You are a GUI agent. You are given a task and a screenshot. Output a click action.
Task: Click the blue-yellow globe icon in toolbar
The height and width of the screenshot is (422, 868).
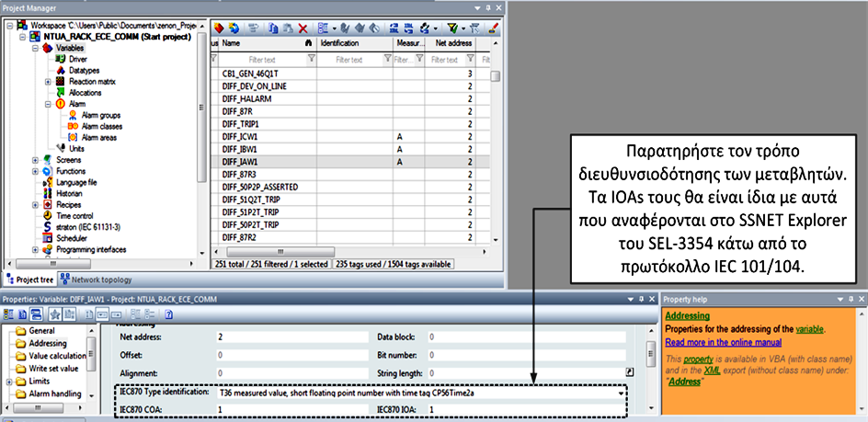234,28
